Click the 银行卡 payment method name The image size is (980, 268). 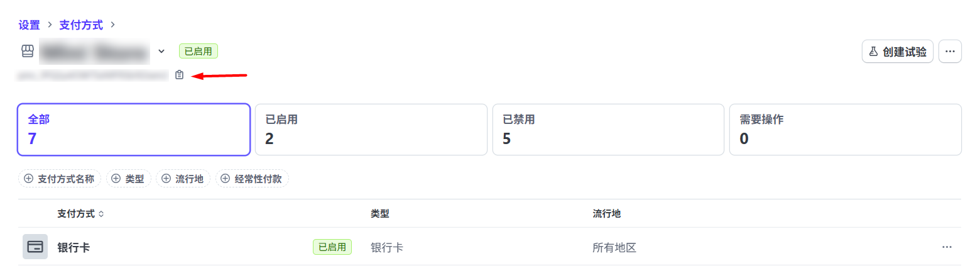(73, 247)
